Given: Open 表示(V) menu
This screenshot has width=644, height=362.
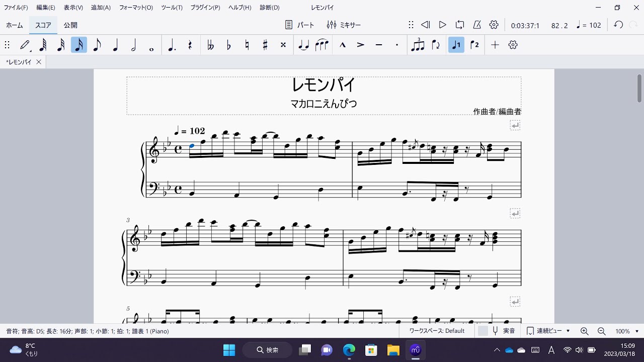Looking at the screenshot, I should (x=73, y=8).
